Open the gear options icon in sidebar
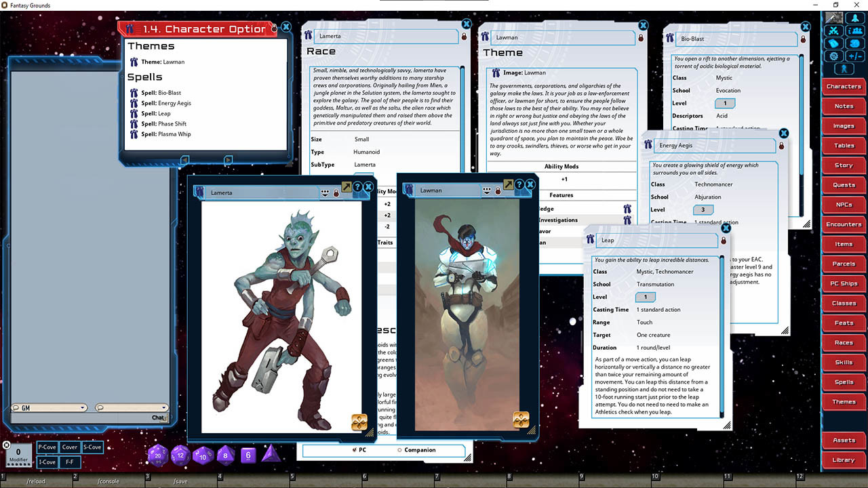The height and width of the screenshot is (488, 868). (x=834, y=56)
